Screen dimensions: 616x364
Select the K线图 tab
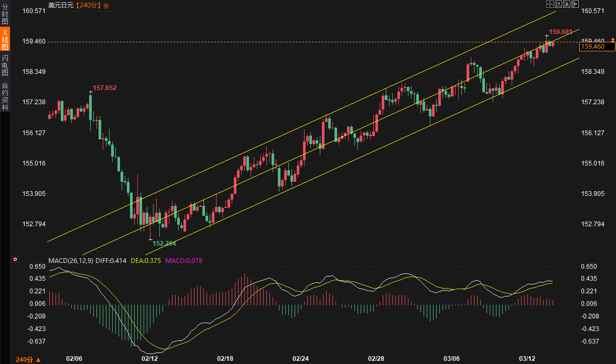[x=5, y=39]
